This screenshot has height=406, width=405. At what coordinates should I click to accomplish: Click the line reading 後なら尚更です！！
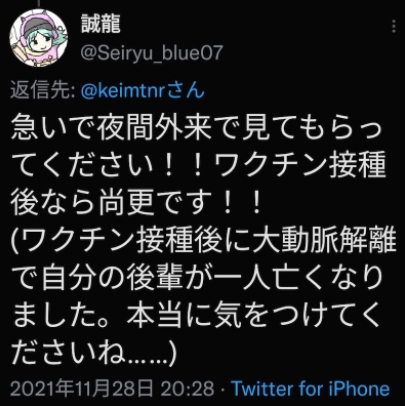[137, 202]
